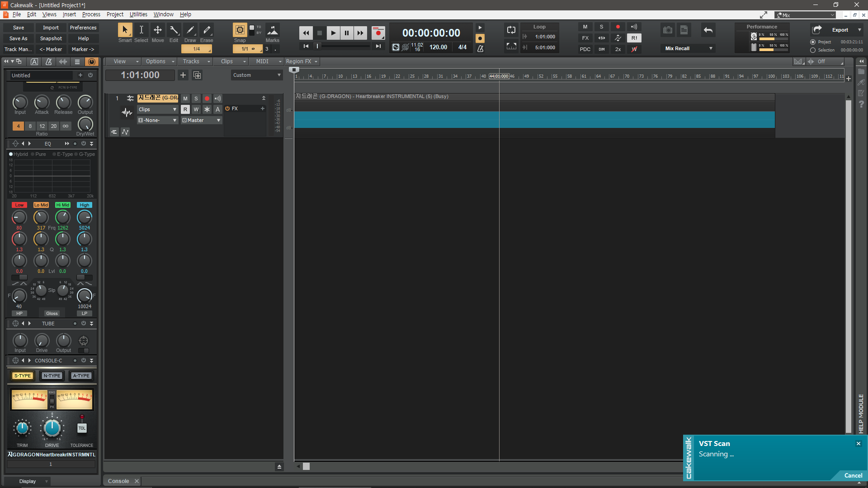Screen dimensions: 868x488
Task: Open the View menu of track view
Action: (x=123, y=61)
